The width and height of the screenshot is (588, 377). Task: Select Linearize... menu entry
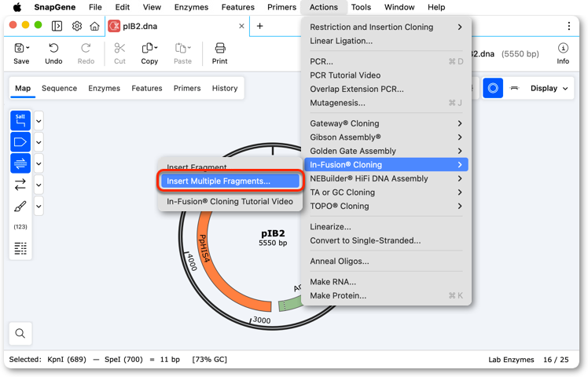pos(386,227)
